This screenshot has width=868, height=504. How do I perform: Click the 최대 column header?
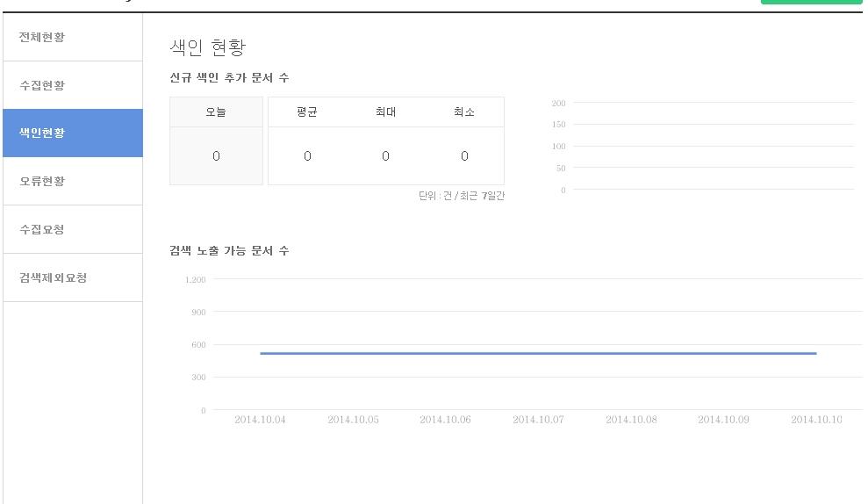pos(385,112)
